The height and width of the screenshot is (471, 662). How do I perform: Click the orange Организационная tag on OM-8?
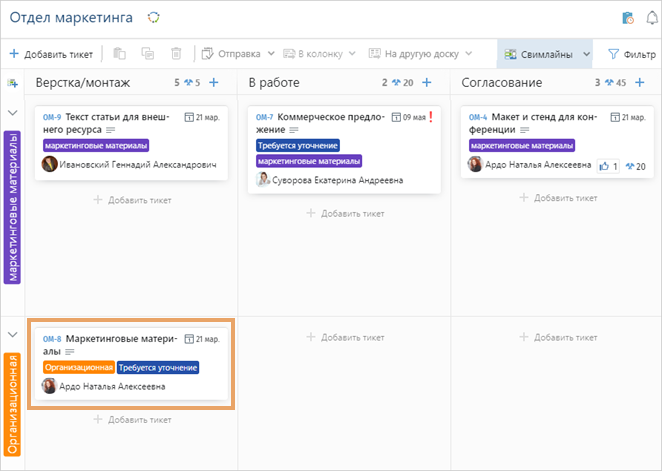(78, 367)
